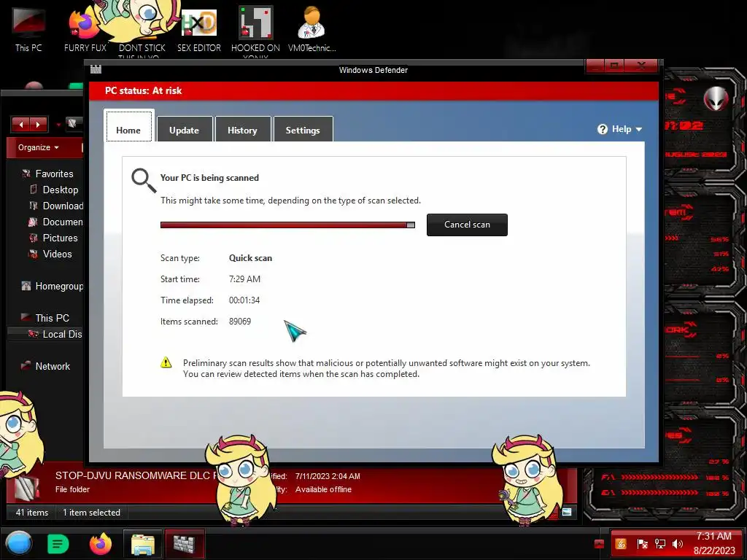This screenshot has width=747, height=560.
Task: Click the time elapsed value 00:01:34
Action: click(x=244, y=300)
